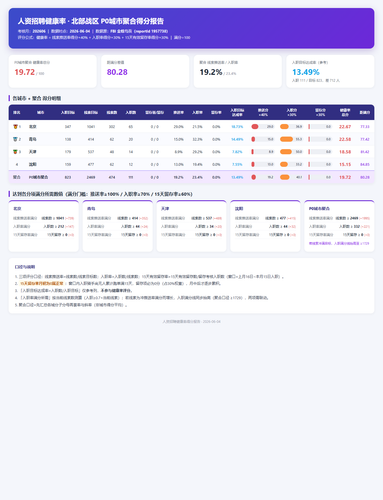Click the report title 人资招聘健康率·北部战区
Viewport: 383px width, 500px height.
(x=91, y=21)
